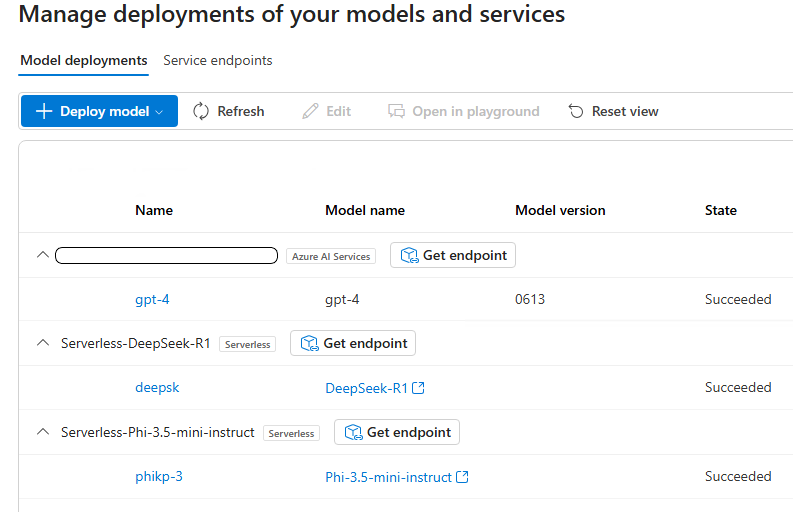The image size is (793, 512).
Task: Open the Deploy model dropdown arrow
Action: click(159, 112)
